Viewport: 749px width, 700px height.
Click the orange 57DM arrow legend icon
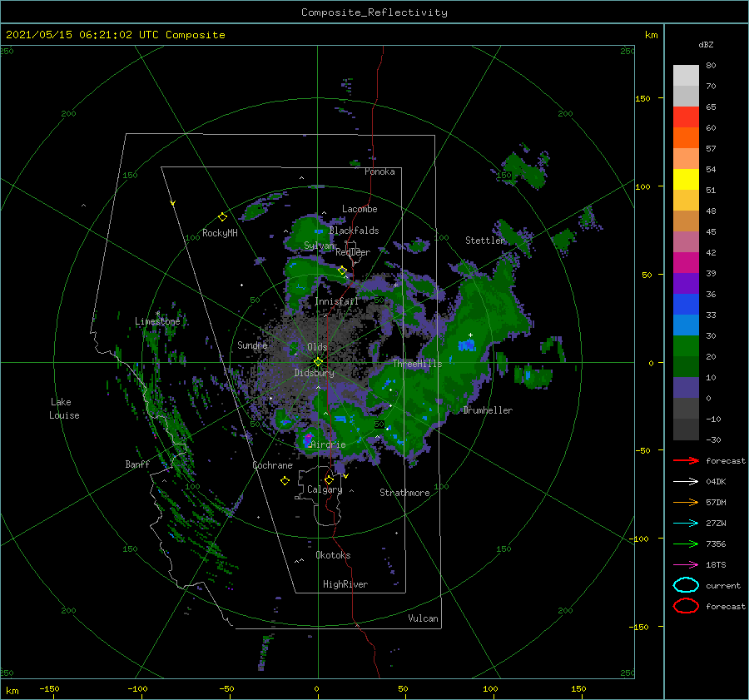point(686,502)
